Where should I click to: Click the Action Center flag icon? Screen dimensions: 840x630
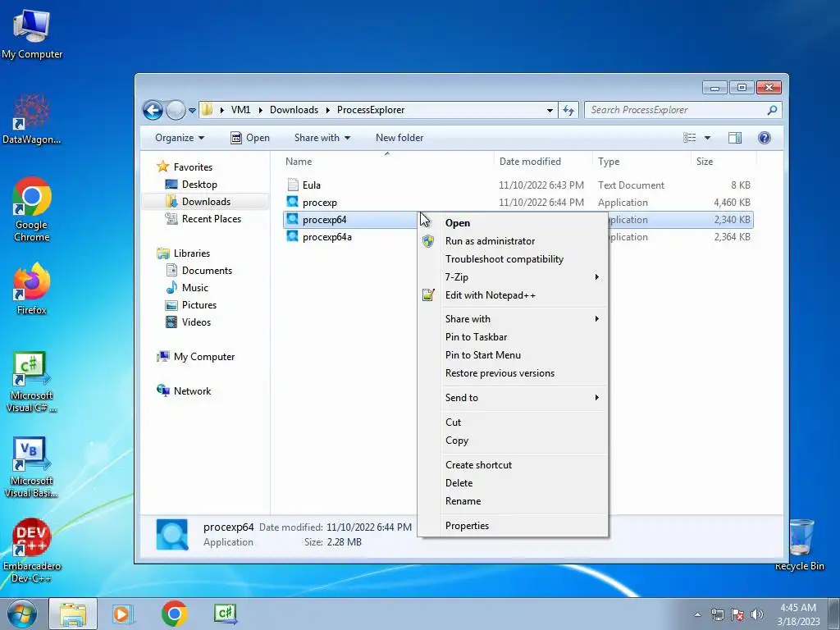[x=737, y=614]
